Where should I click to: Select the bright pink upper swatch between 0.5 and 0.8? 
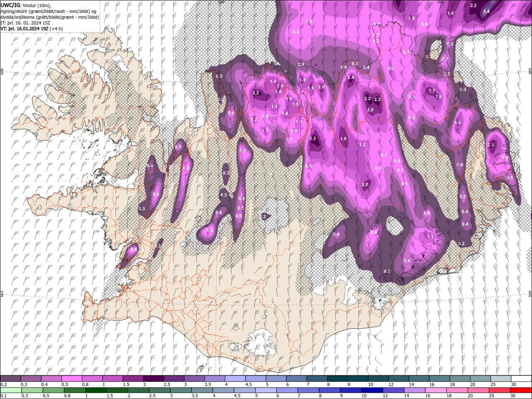(72, 379)
